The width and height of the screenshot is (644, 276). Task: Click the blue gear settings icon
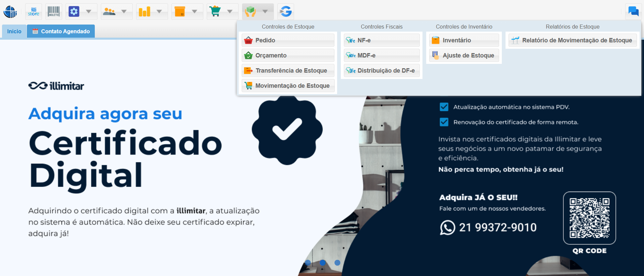click(74, 12)
